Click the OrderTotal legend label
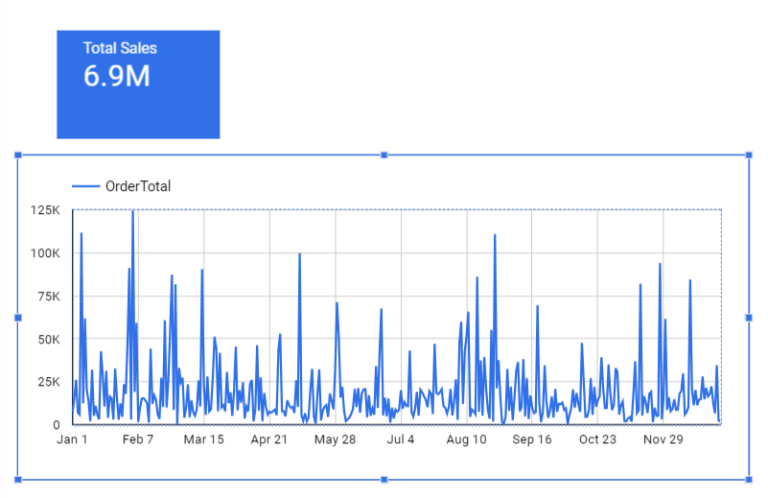 [138, 186]
